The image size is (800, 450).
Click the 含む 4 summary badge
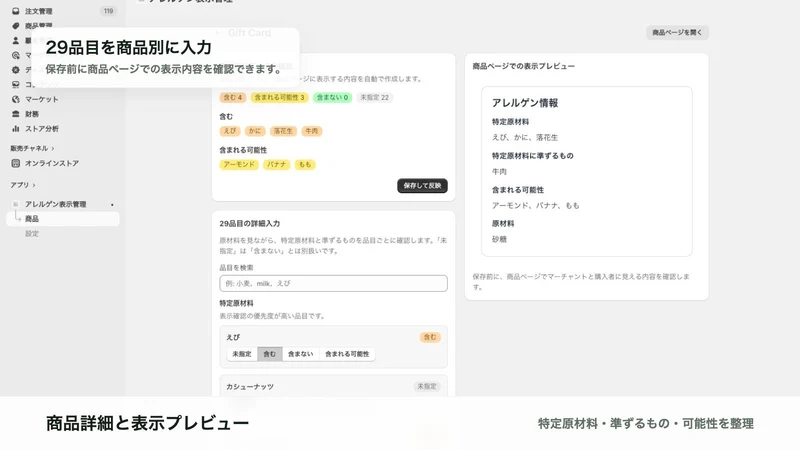pos(233,97)
